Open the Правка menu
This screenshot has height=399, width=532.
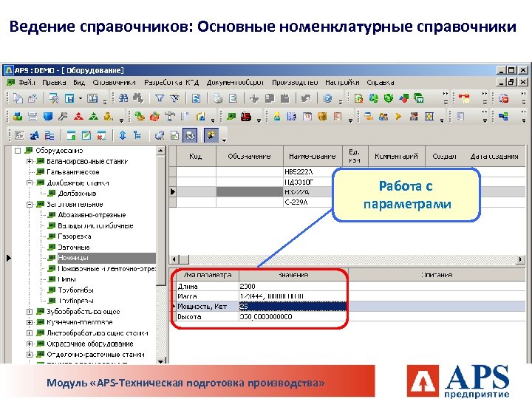coord(54,83)
